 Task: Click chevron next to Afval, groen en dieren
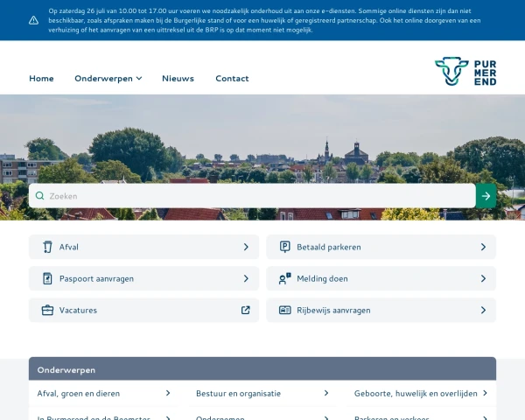(x=168, y=393)
